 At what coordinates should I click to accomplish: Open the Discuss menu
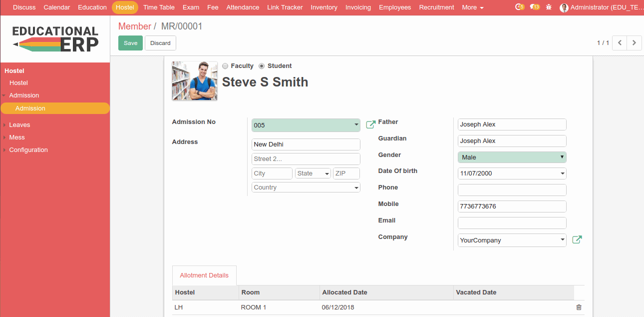point(24,7)
